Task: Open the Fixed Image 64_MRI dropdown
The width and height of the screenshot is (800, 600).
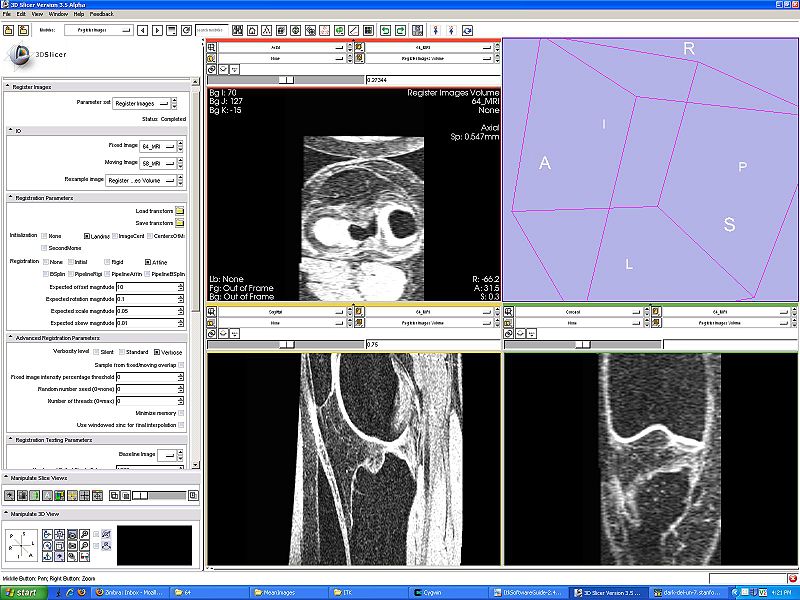Action: point(158,146)
